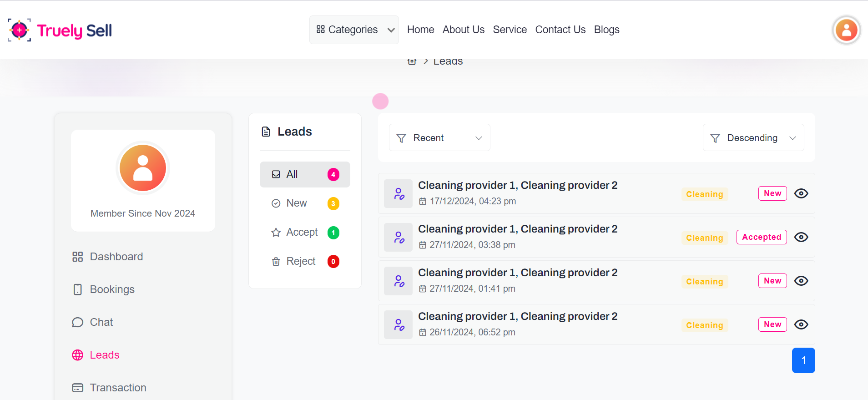
Task: Go to the Blogs page
Action: pyautogui.click(x=606, y=30)
